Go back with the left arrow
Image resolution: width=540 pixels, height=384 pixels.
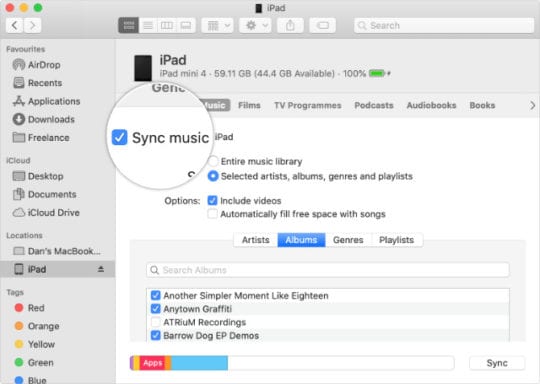click(x=15, y=25)
